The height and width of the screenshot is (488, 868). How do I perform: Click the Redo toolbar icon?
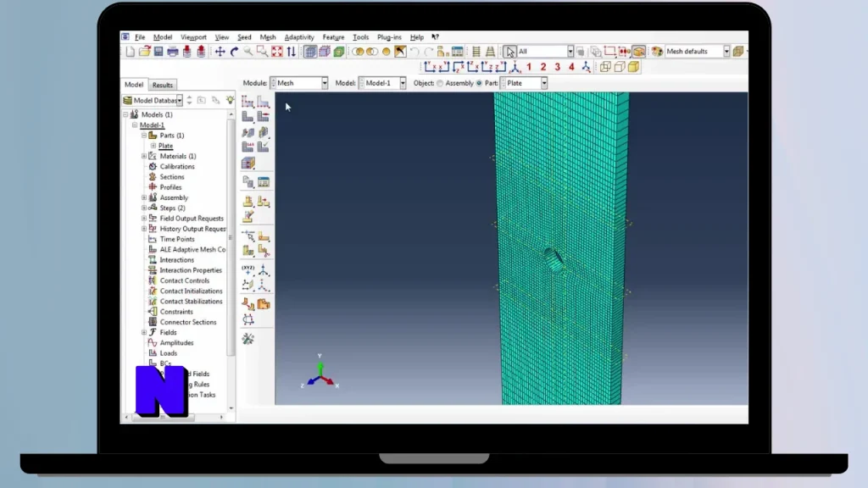coord(428,52)
